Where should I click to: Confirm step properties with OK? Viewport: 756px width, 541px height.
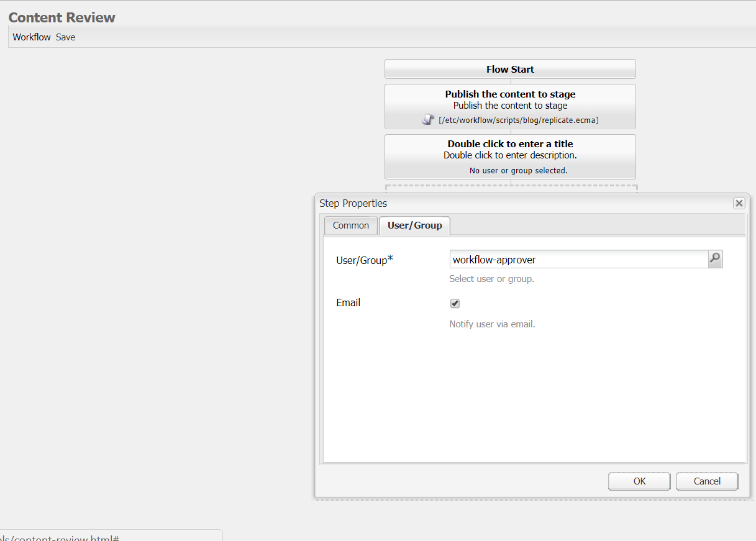coord(639,481)
